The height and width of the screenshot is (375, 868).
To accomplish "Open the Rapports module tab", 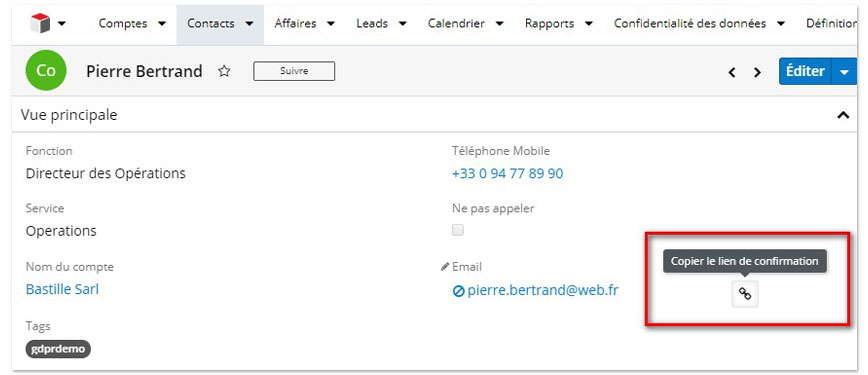I will tap(550, 23).
